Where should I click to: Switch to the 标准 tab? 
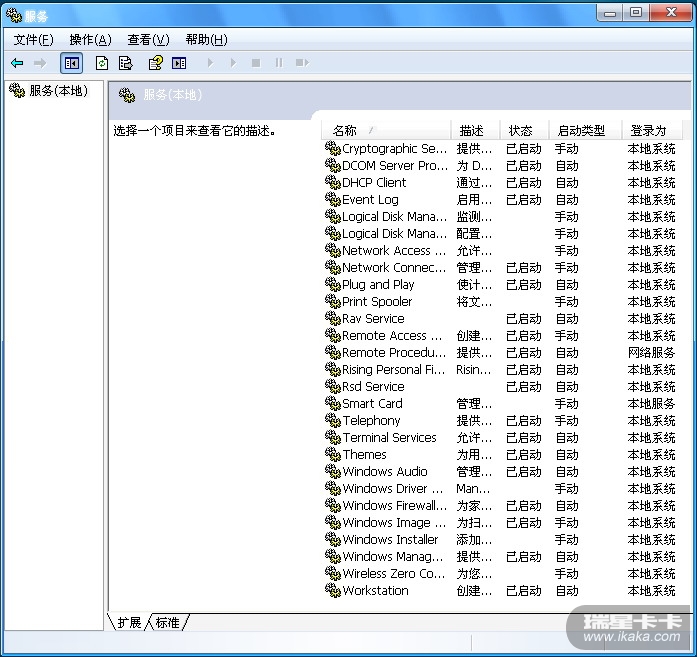coord(168,622)
